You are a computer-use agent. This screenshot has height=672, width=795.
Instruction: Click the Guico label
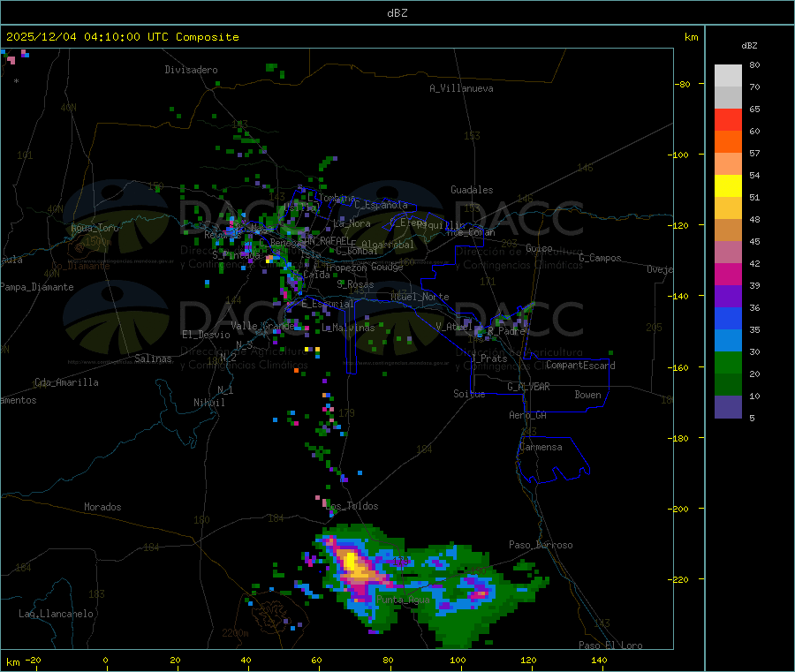click(x=539, y=248)
